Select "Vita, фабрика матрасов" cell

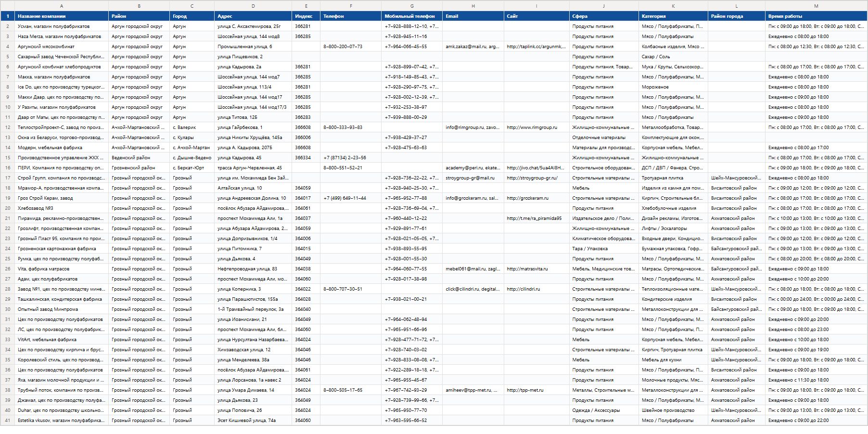[x=62, y=269]
